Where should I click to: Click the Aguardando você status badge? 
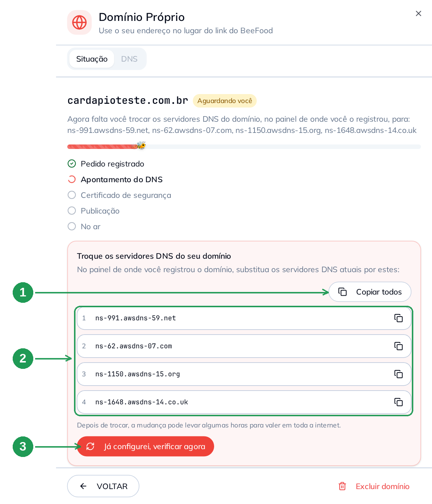[225, 101]
